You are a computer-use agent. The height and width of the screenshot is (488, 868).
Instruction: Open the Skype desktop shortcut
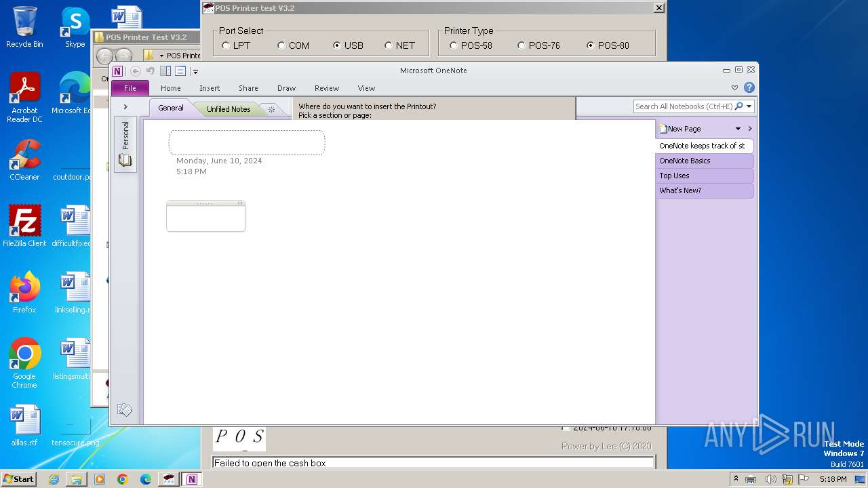(75, 27)
